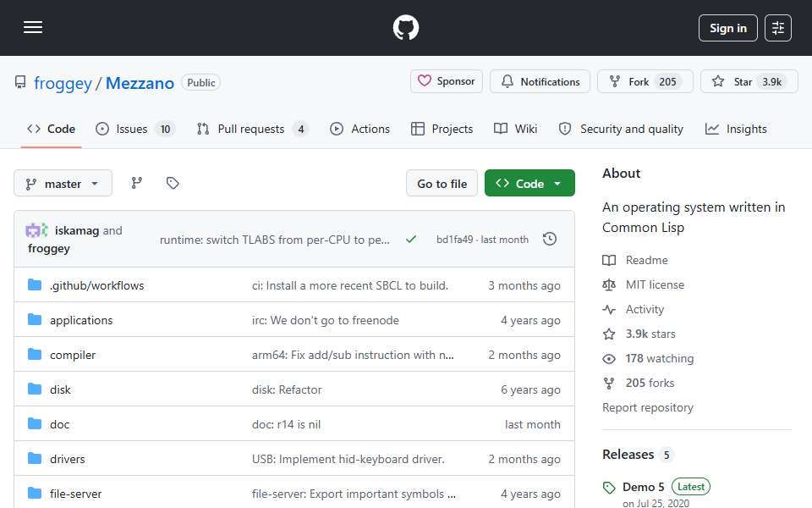This screenshot has width=812, height=508.
Task: Open froggey commit author link
Action: pyautogui.click(x=49, y=248)
